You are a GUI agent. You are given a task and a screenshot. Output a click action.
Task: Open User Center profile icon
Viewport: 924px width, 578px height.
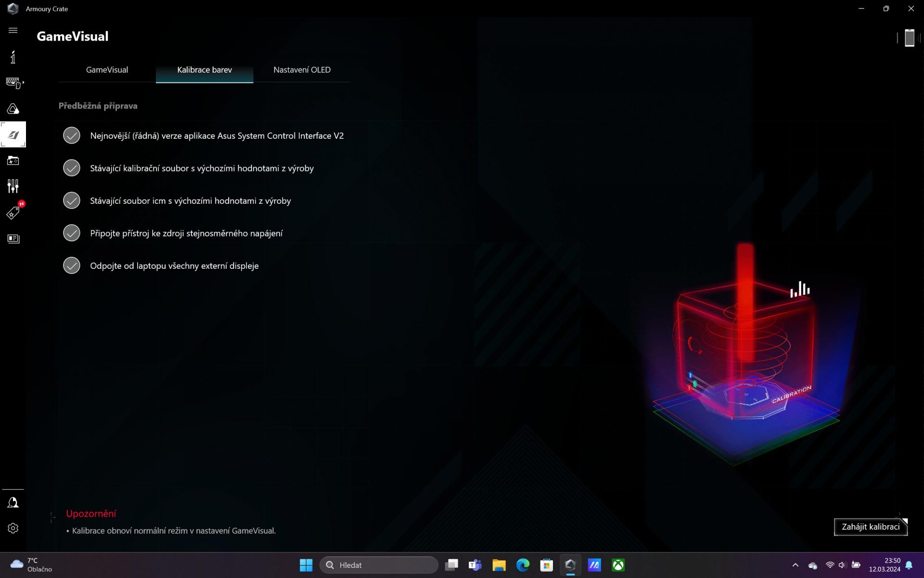click(13, 502)
